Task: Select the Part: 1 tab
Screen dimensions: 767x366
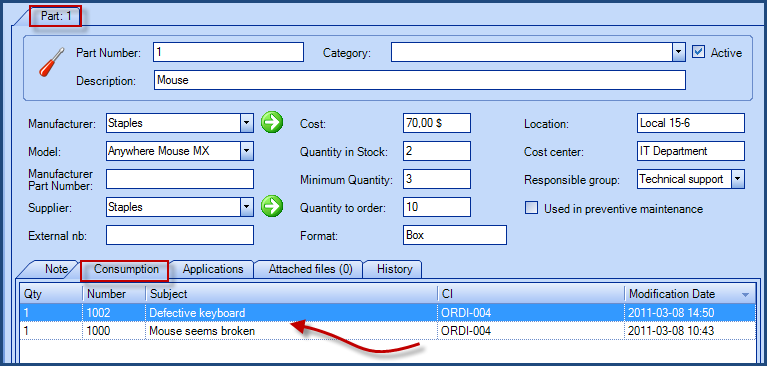Action: (56, 17)
